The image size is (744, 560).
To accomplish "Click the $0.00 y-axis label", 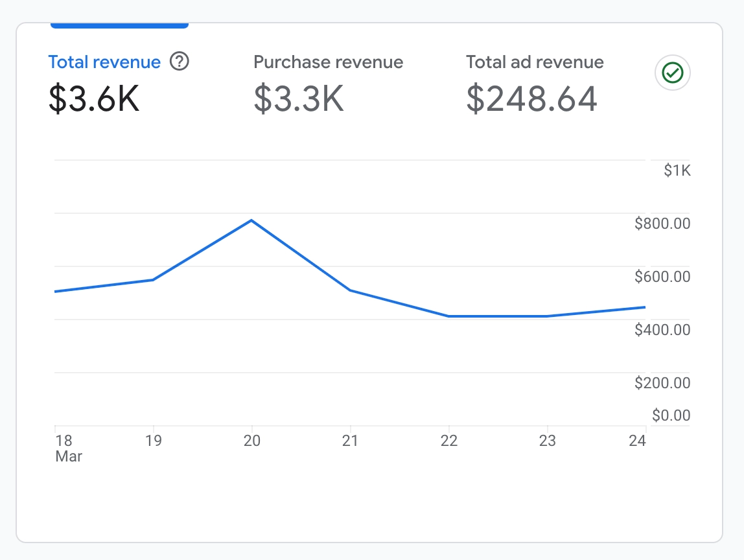I will click(671, 415).
